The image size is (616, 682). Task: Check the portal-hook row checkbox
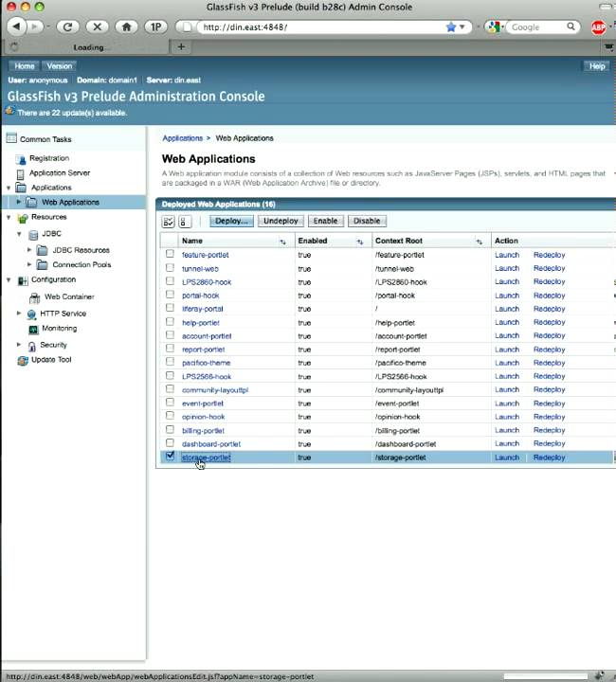coord(170,295)
